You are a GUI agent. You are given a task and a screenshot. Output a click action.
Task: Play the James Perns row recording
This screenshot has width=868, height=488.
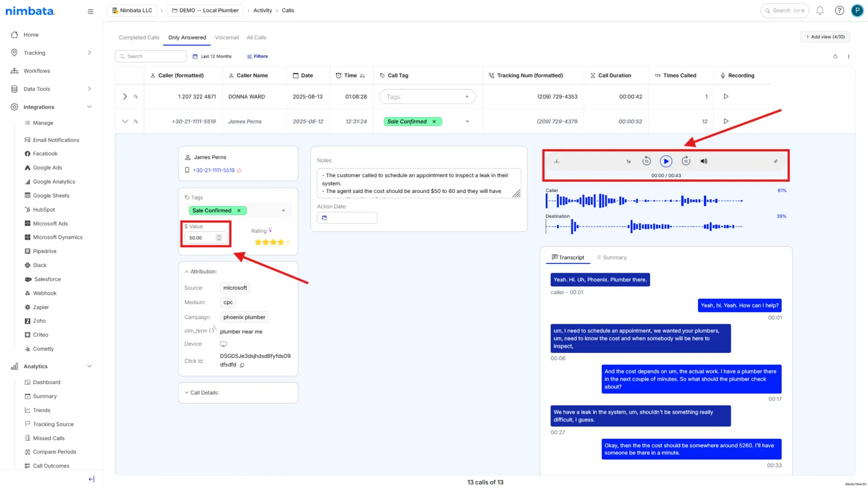(x=726, y=121)
